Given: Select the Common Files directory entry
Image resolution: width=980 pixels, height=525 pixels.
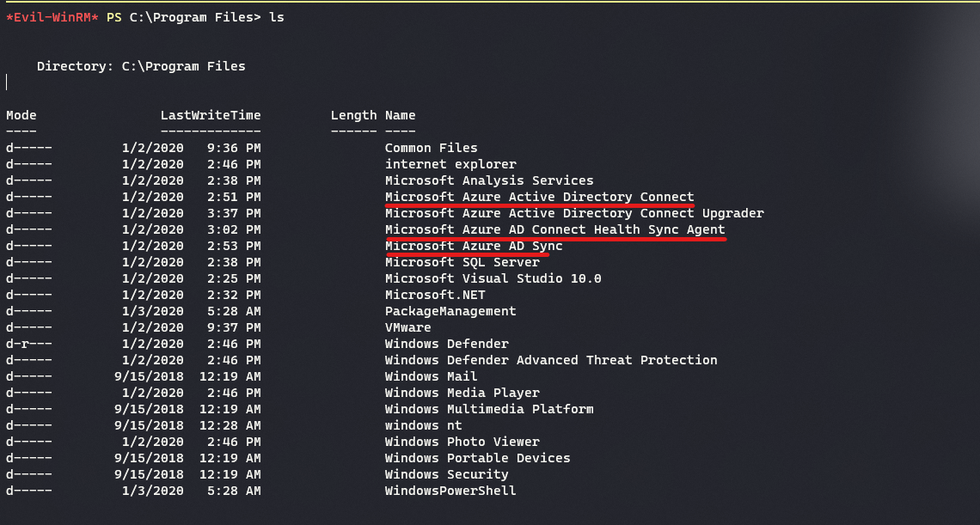Looking at the screenshot, I should pos(431,148).
